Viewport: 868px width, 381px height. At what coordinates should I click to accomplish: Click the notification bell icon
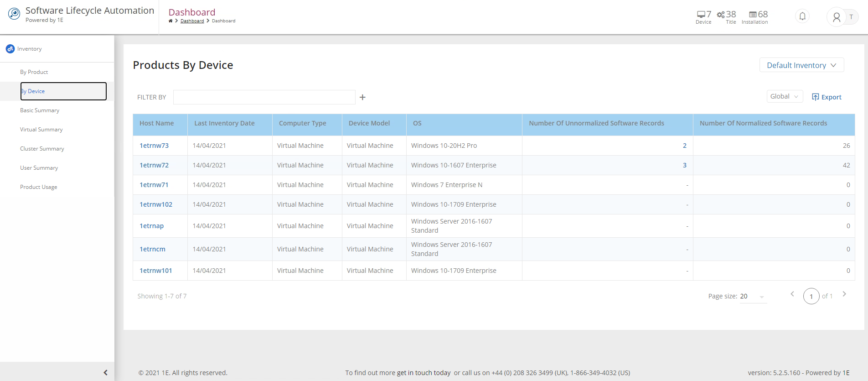(802, 16)
